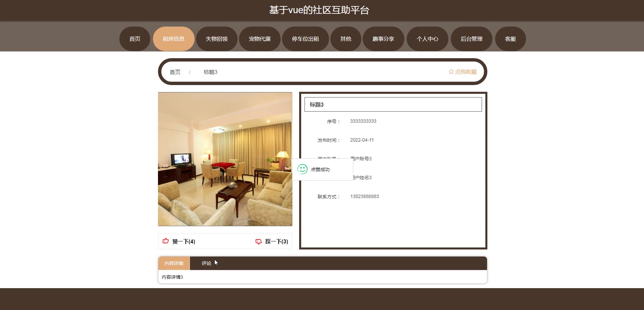The image size is (644, 310).
Task: Click the green smiley success icon
Action: pos(303,169)
